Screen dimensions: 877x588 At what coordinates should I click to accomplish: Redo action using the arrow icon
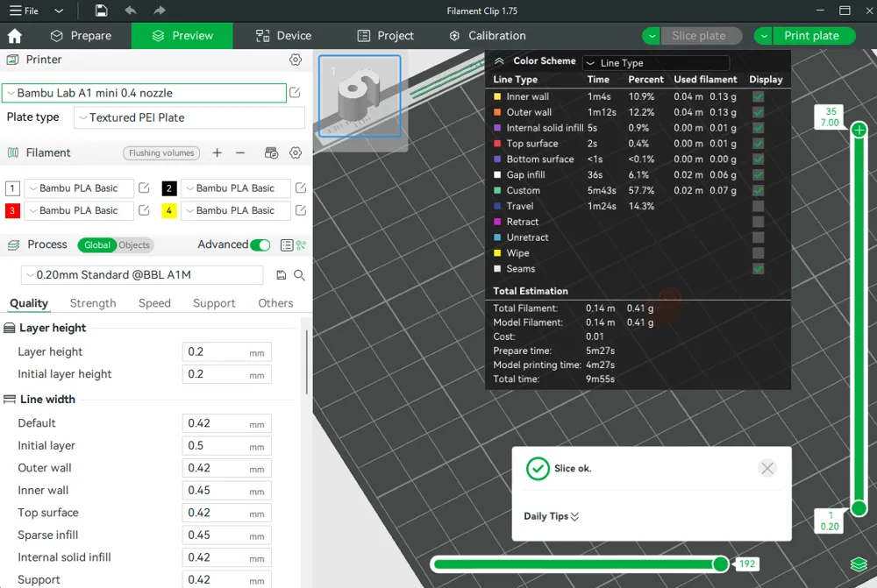[160, 11]
